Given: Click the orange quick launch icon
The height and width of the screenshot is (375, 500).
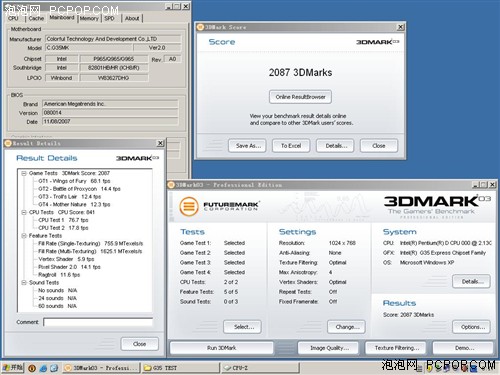Looking at the screenshot, I should click(x=32, y=368).
